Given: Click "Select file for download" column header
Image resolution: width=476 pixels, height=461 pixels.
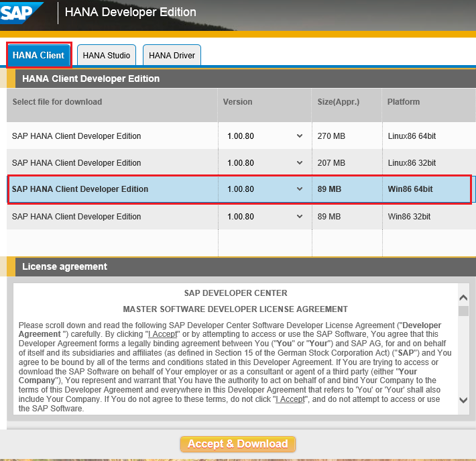Looking at the screenshot, I should point(57,102).
